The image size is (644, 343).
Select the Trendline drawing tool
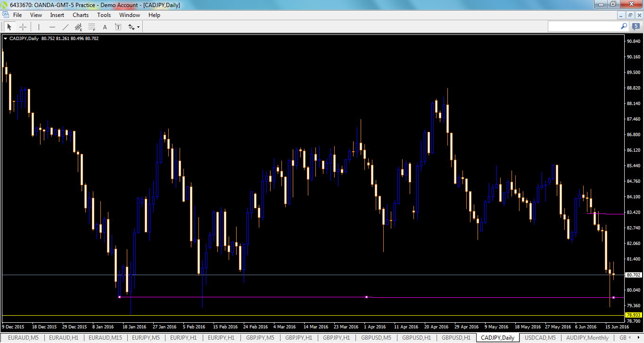[x=65, y=27]
